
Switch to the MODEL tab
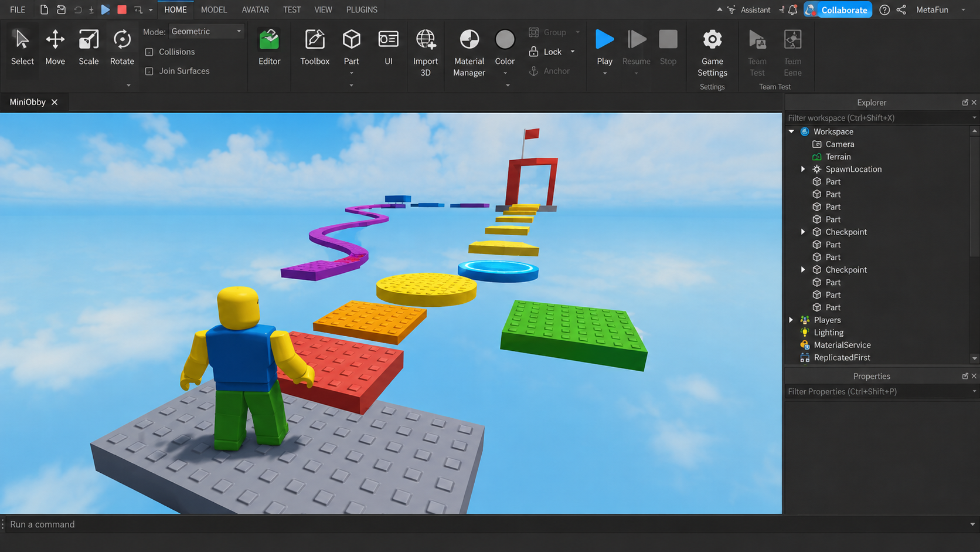coord(214,9)
